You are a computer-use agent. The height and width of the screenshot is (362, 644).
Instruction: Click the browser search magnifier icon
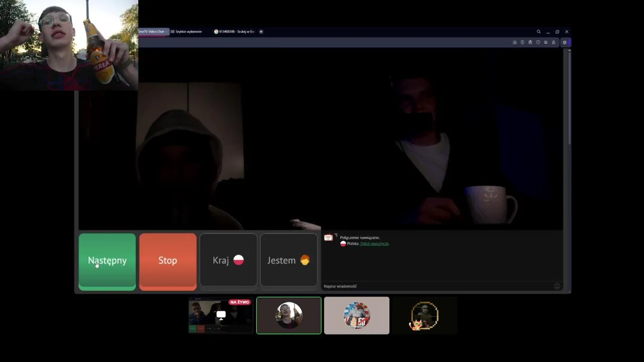point(538,32)
